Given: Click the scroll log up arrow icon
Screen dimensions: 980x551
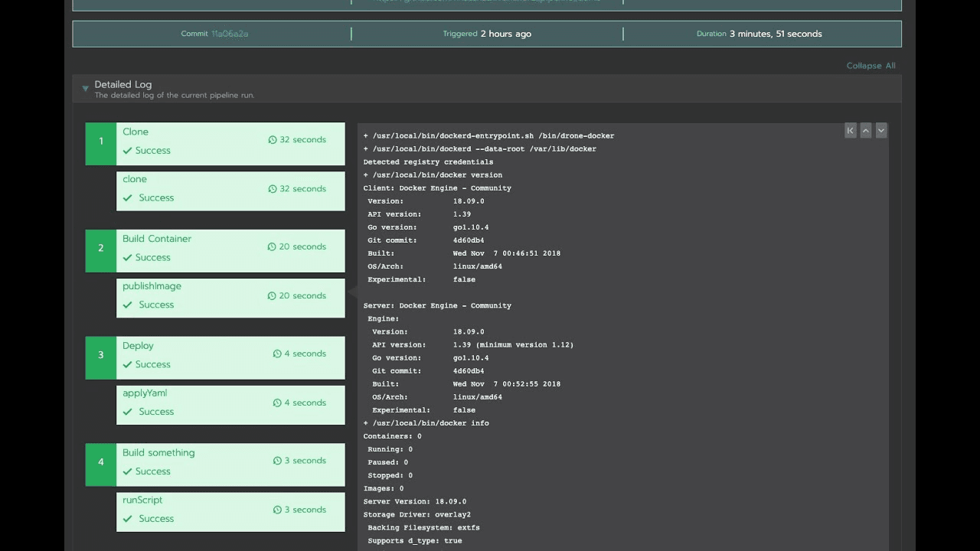Looking at the screenshot, I should [x=866, y=131].
